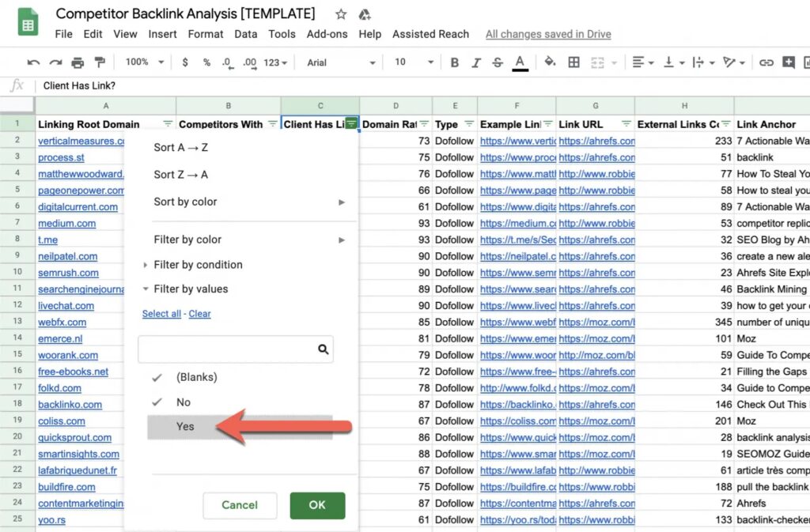Decrease decimal places
The height and width of the screenshot is (532, 810).
228,62
